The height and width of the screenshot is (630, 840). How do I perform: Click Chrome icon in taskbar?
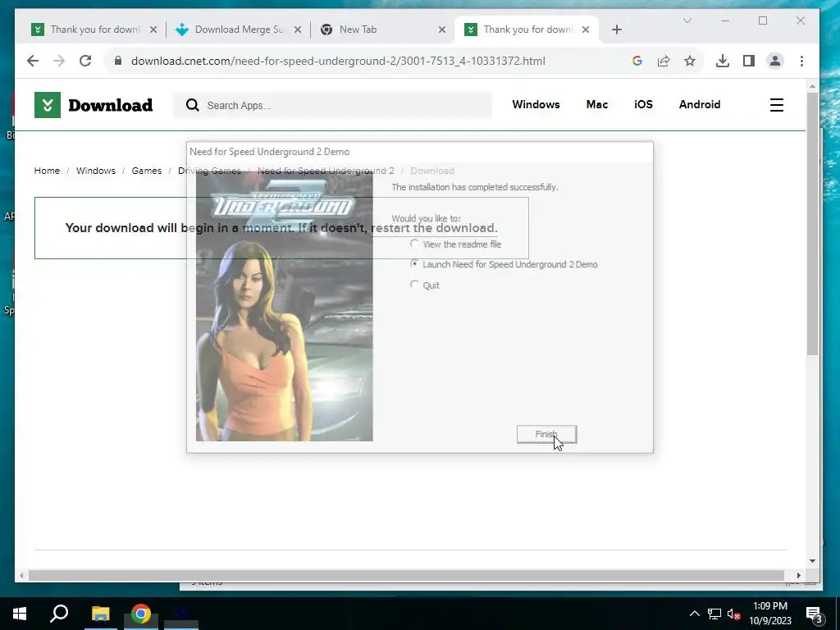141,614
